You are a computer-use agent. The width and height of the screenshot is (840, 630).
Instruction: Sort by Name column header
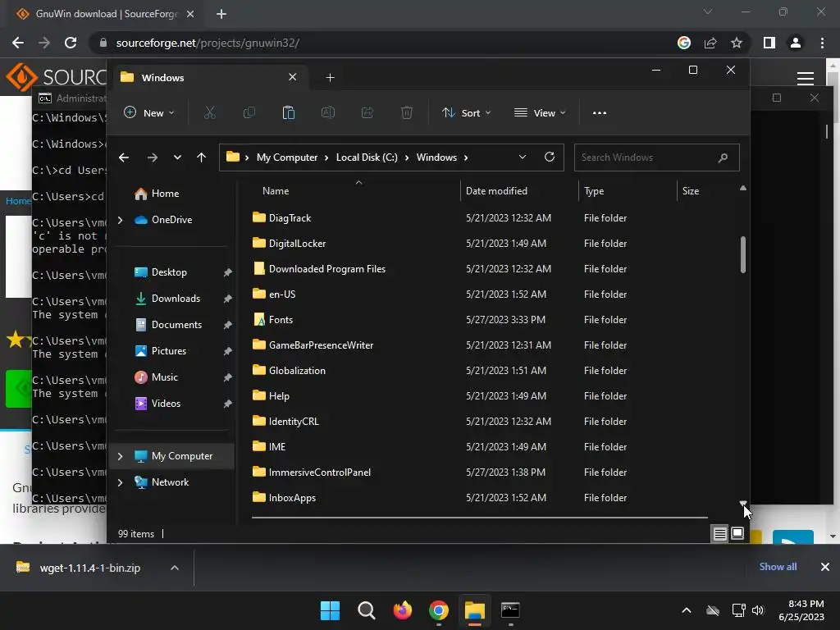(276, 191)
